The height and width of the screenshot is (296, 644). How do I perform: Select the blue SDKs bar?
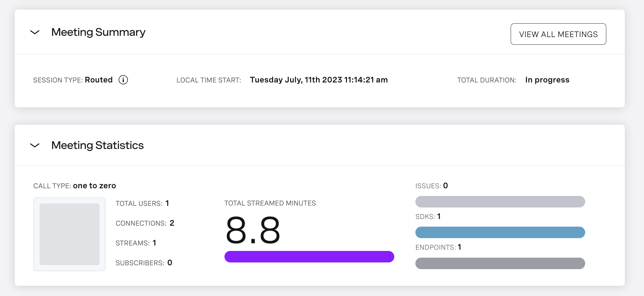pos(500,232)
